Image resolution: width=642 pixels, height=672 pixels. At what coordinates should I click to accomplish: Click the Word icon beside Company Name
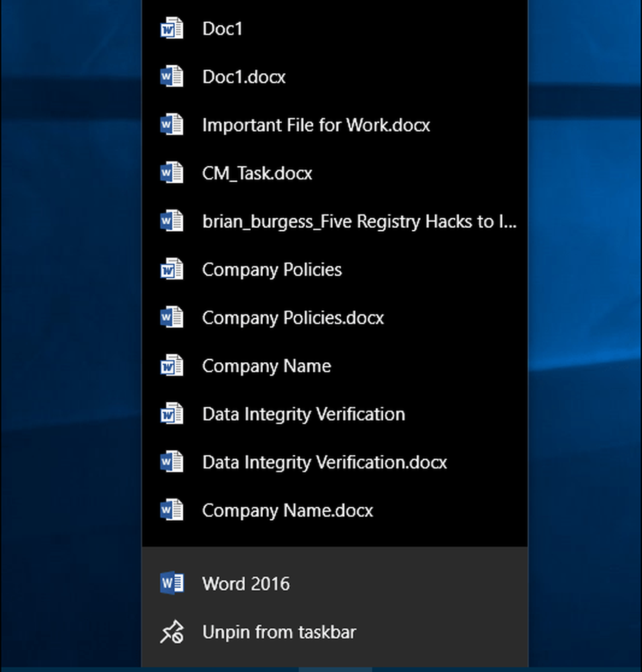pyautogui.click(x=171, y=366)
